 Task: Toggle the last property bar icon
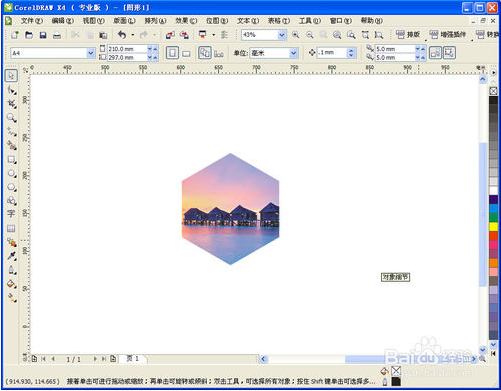click(x=449, y=53)
